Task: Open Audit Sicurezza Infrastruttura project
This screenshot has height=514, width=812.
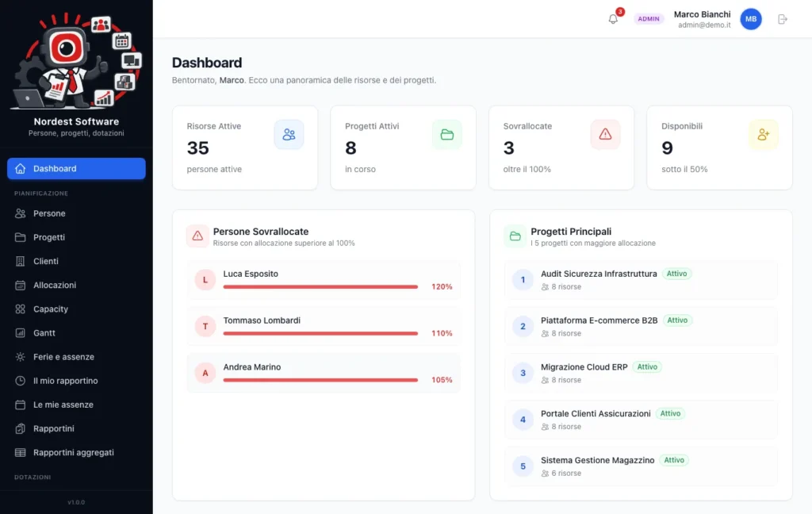Action: coord(641,280)
